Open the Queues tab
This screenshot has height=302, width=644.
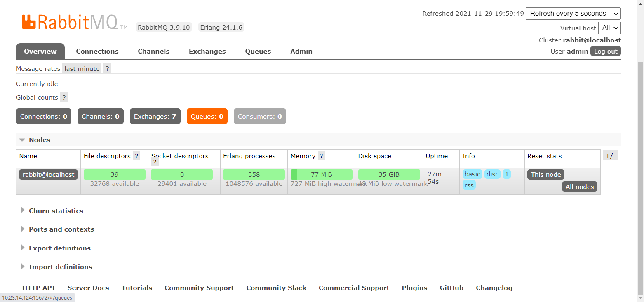click(x=258, y=52)
